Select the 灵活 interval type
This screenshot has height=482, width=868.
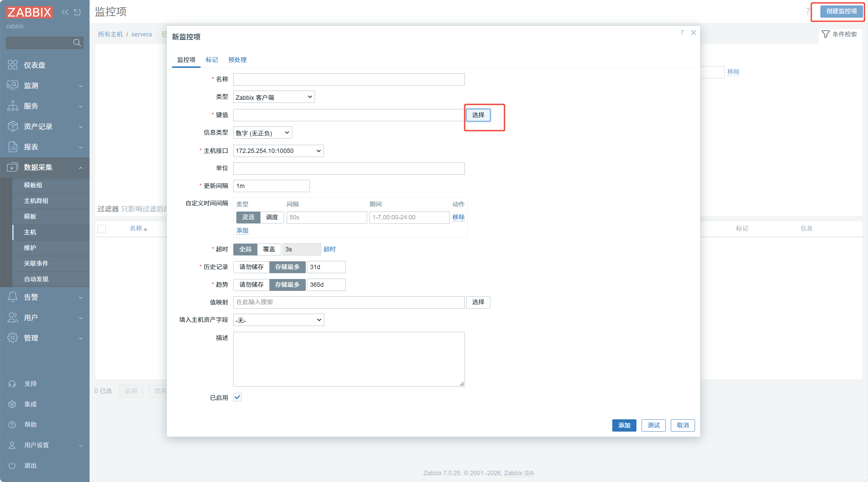[248, 217]
